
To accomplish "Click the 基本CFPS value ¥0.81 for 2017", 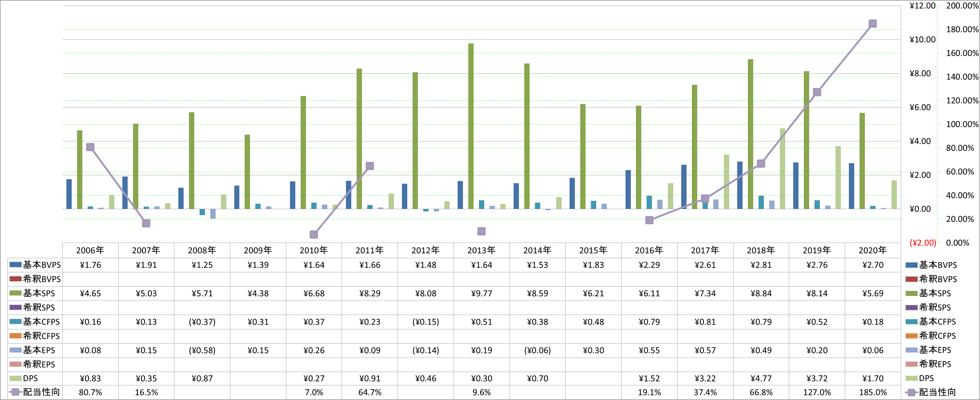I will (x=705, y=322).
